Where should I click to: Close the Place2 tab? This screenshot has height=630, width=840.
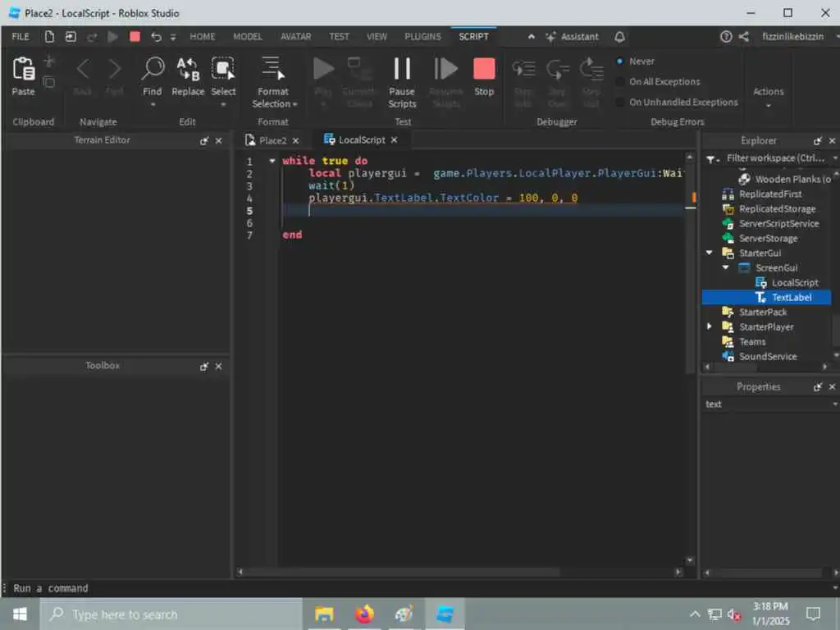pos(295,140)
